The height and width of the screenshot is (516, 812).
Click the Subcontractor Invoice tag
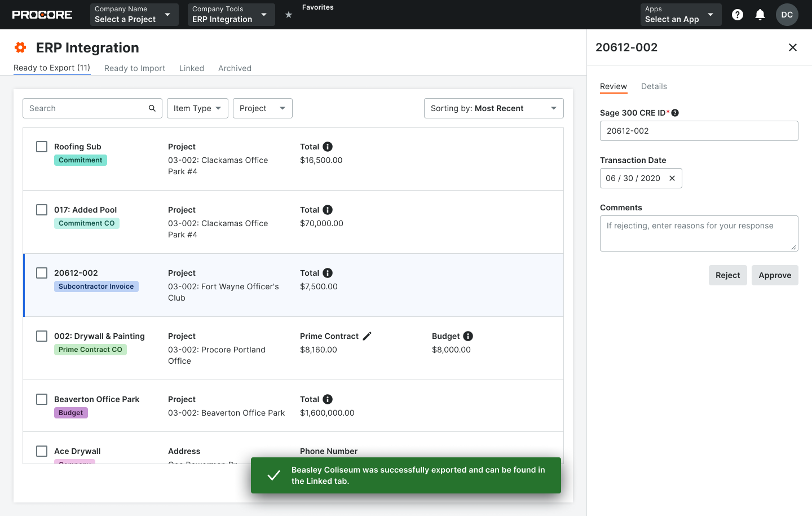(96, 286)
